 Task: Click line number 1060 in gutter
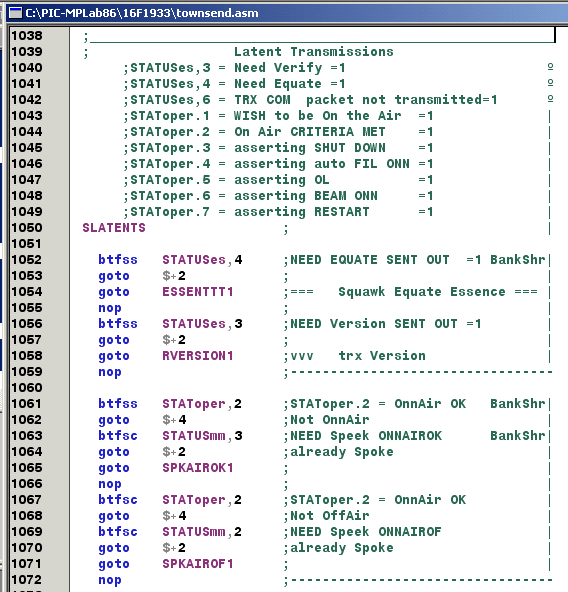click(27, 388)
